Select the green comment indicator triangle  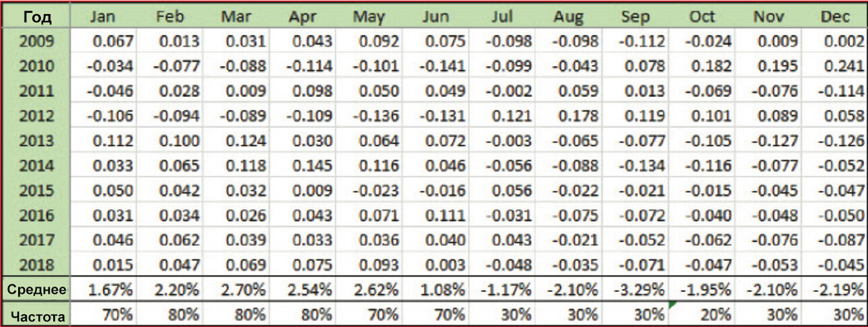(x=672, y=305)
